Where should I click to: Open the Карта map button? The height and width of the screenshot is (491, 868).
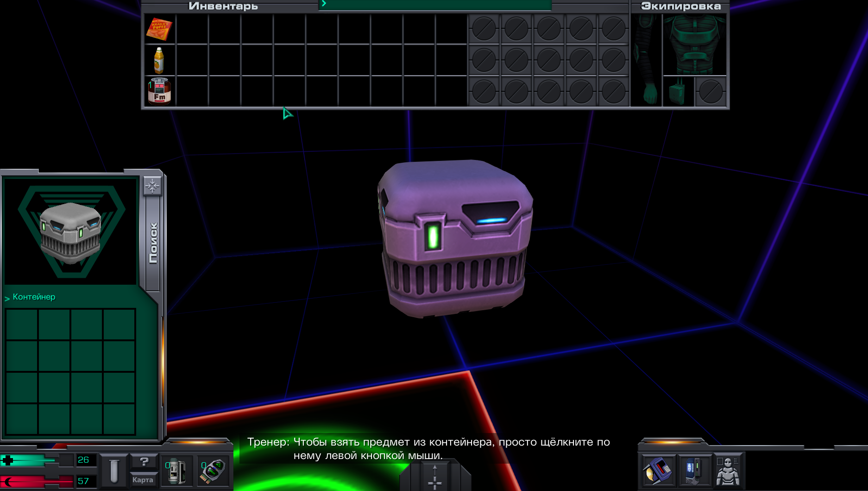[x=143, y=480]
